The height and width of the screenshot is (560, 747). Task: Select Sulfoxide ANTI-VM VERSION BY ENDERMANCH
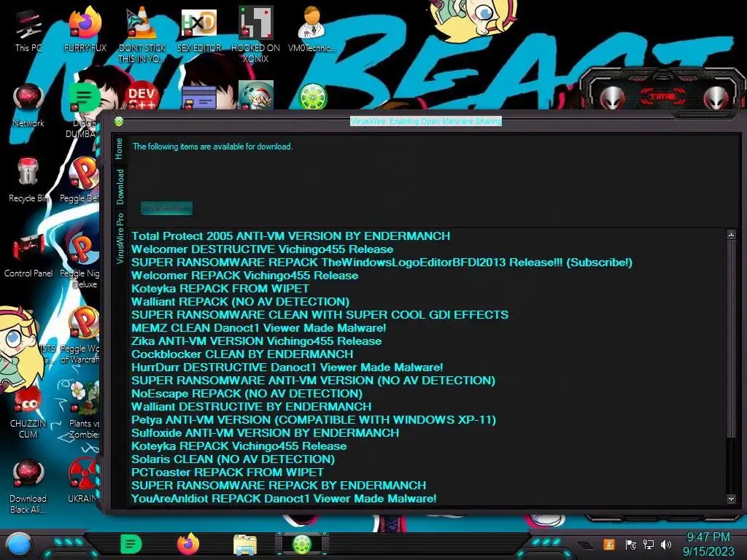click(x=266, y=433)
